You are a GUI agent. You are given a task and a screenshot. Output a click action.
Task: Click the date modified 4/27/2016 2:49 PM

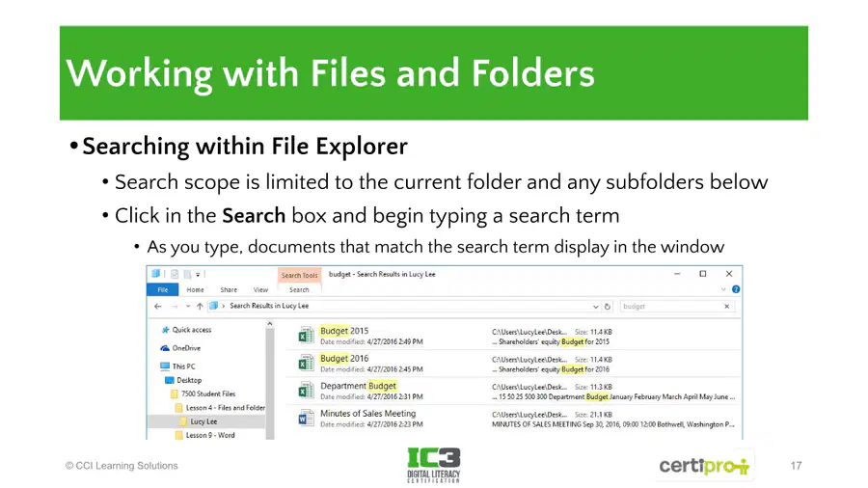394,342
